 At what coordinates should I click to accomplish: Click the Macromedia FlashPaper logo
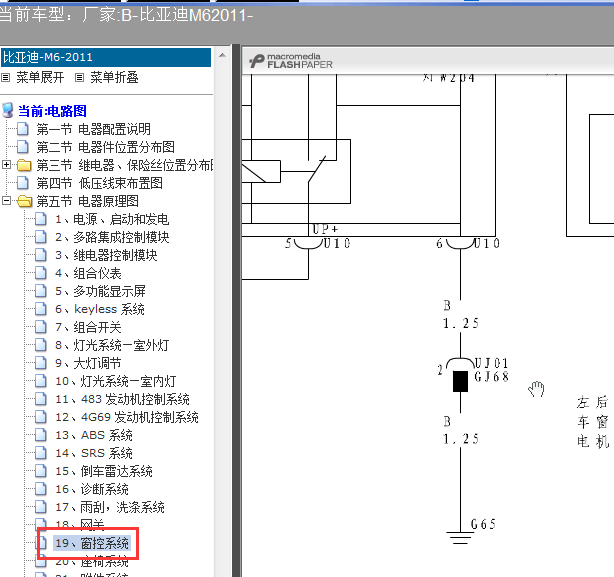point(291,61)
